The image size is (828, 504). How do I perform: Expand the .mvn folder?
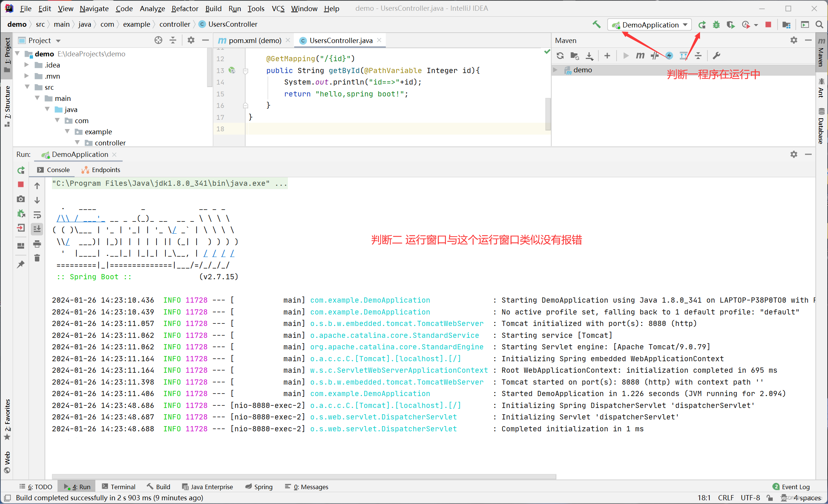tap(27, 76)
